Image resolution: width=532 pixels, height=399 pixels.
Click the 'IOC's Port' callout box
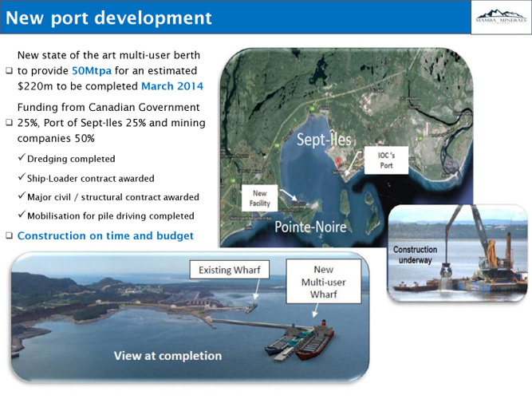tap(387, 160)
